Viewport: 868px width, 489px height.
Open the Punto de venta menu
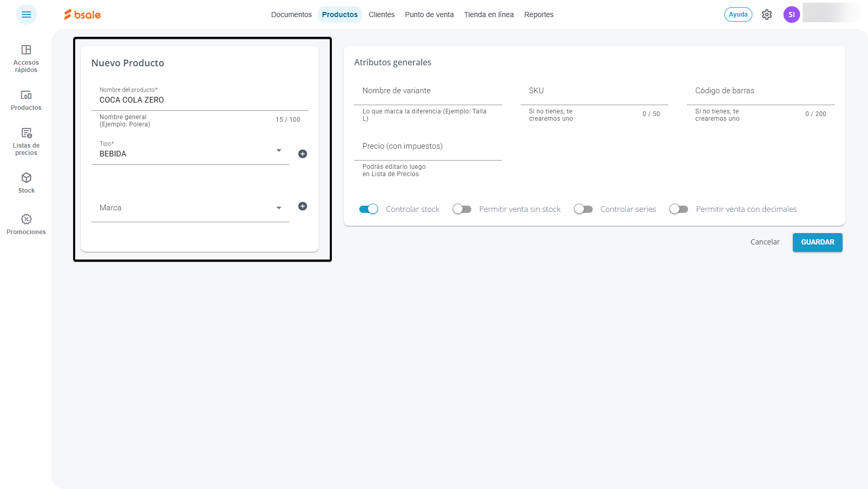(429, 15)
